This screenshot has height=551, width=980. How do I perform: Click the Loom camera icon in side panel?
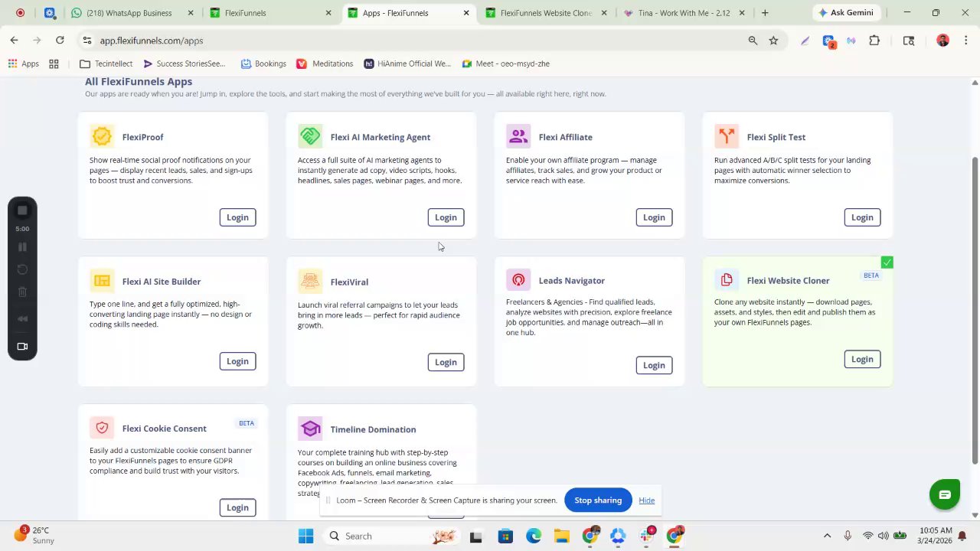(x=22, y=347)
